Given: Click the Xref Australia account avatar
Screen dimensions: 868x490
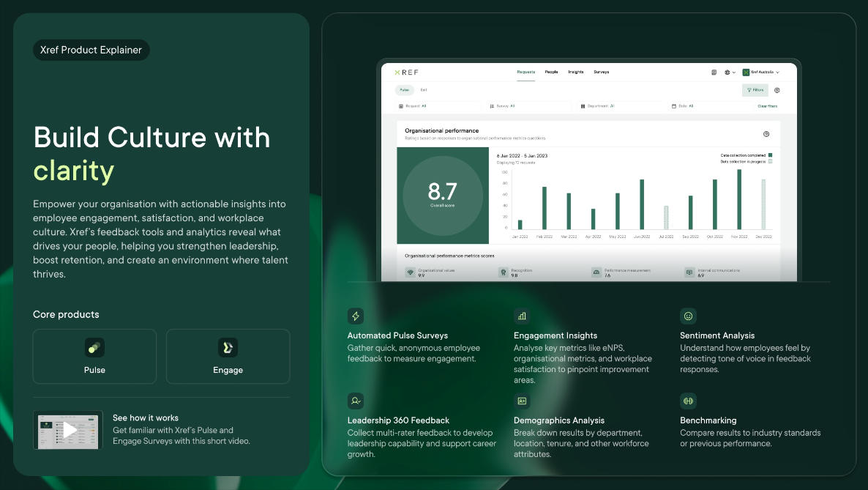Looking at the screenshot, I should (x=746, y=72).
